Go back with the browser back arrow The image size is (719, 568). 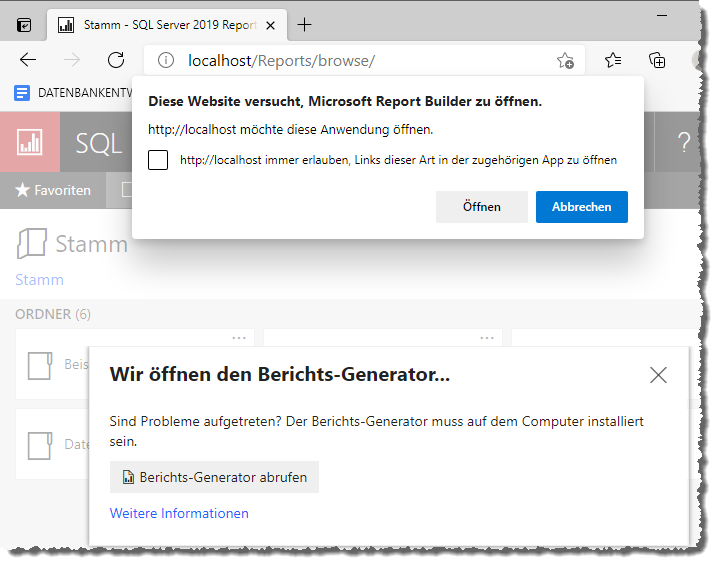tap(28, 60)
